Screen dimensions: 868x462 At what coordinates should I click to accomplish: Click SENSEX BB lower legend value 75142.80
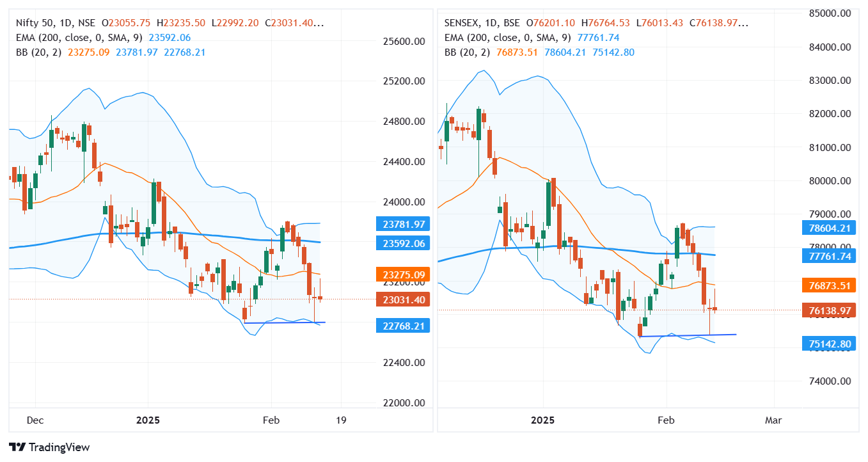point(613,52)
